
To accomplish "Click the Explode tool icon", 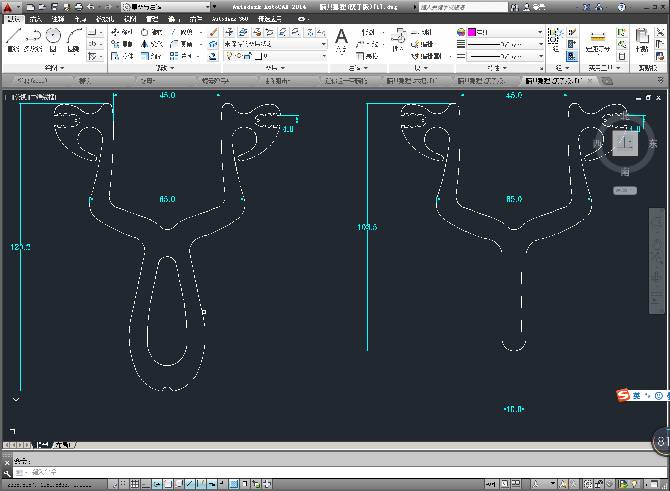I will click(x=213, y=44).
